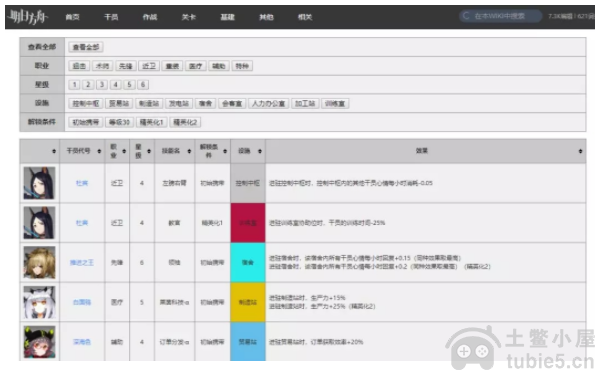Image resolution: width=595 pixels, height=370 pixels.
Task: Open the 干员 navigation menu
Action: (111, 17)
